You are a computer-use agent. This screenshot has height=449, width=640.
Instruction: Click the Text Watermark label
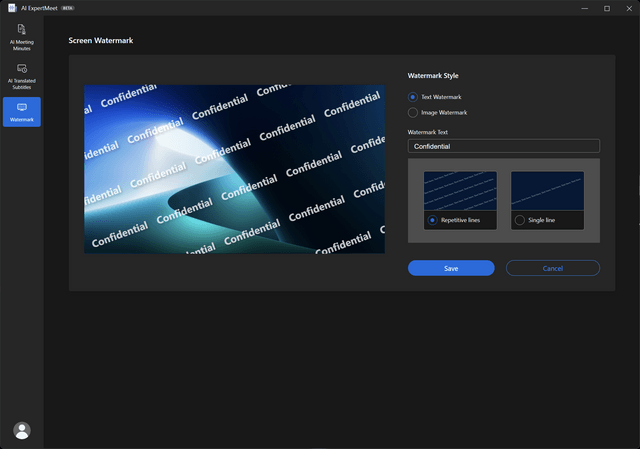pyautogui.click(x=441, y=97)
